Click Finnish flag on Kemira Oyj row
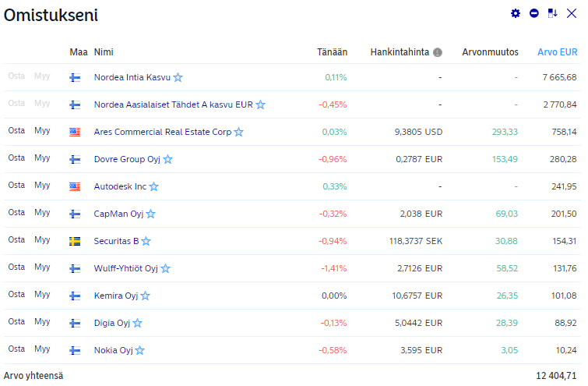Image resolution: width=588 pixels, height=386 pixels. coord(75,296)
